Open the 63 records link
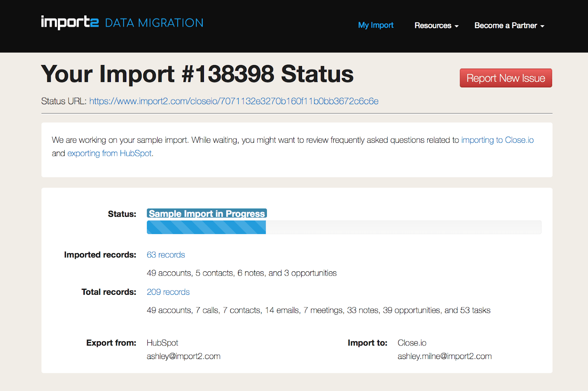Screen dimensions: 588x391 point(166,255)
